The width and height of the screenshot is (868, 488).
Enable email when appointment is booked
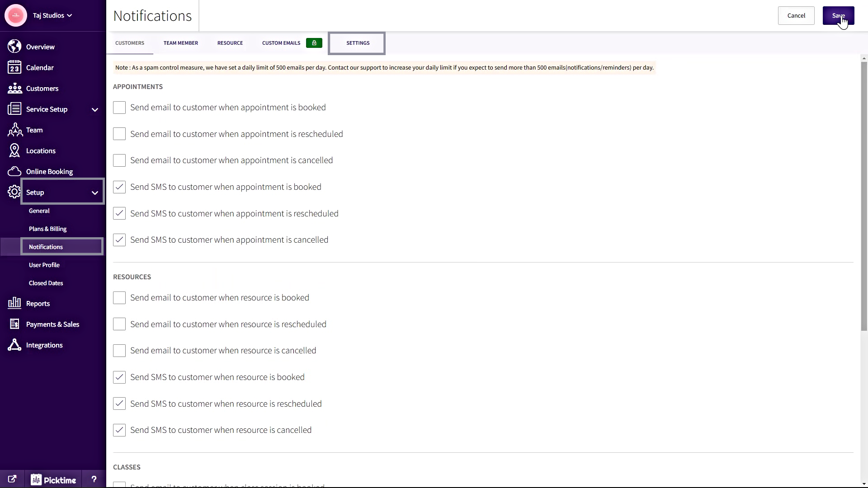click(119, 108)
